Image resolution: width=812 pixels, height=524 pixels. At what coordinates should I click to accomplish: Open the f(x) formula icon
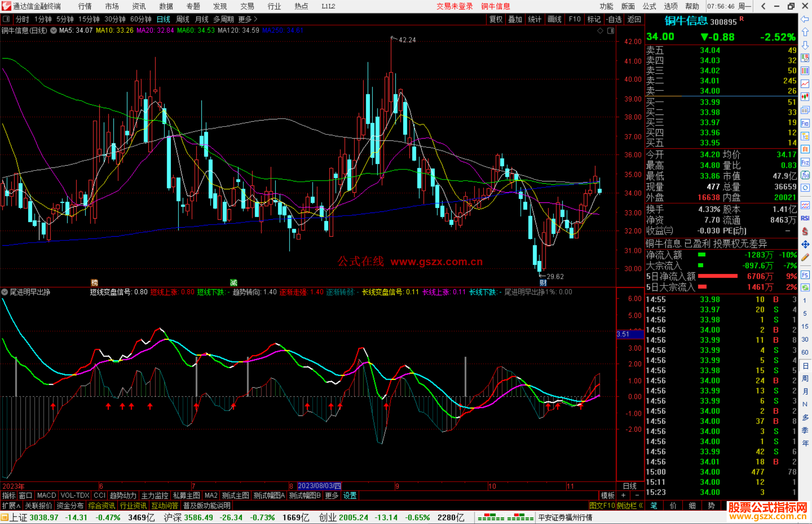[x=805, y=175]
